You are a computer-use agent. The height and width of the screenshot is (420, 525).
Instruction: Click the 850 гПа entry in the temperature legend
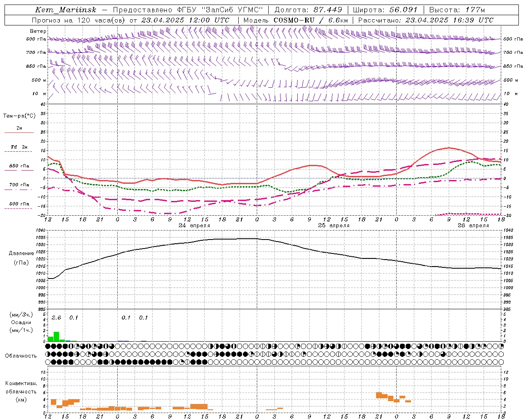pos(19,166)
